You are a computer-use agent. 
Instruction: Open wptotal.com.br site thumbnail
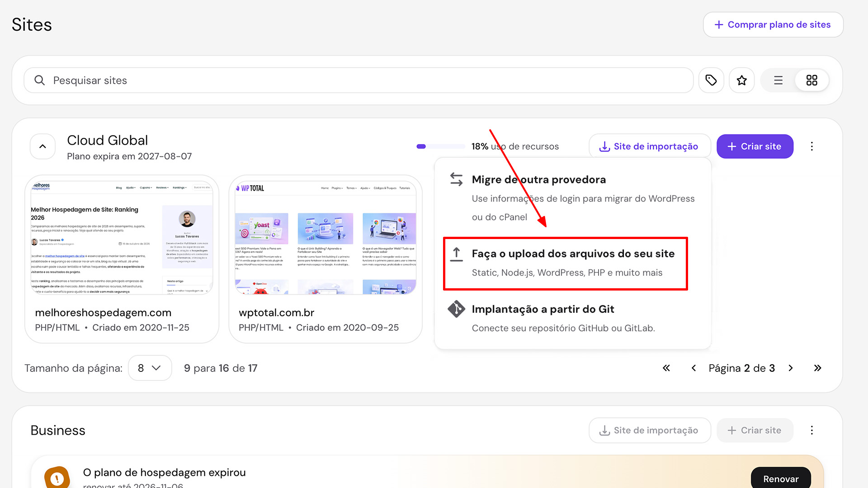(325, 238)
